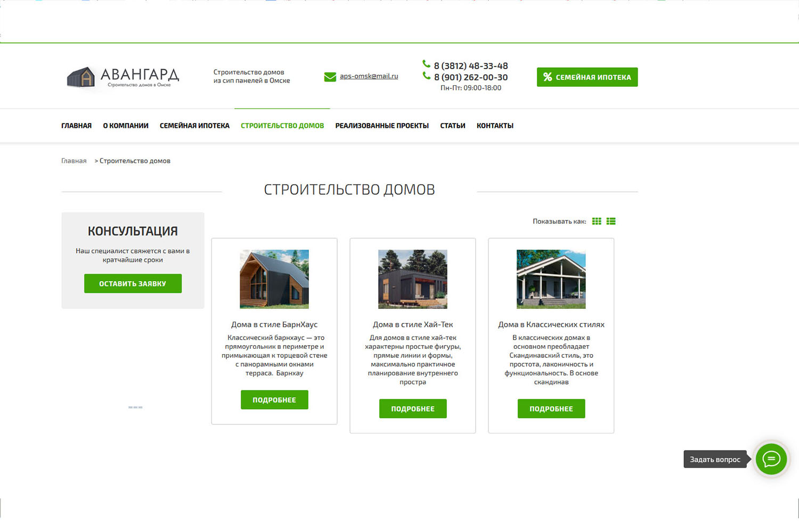Click Подробнее under Barnhouse homes
This screenshot has width=799, height=532.
pyautogui.click(x=274, y=400)
